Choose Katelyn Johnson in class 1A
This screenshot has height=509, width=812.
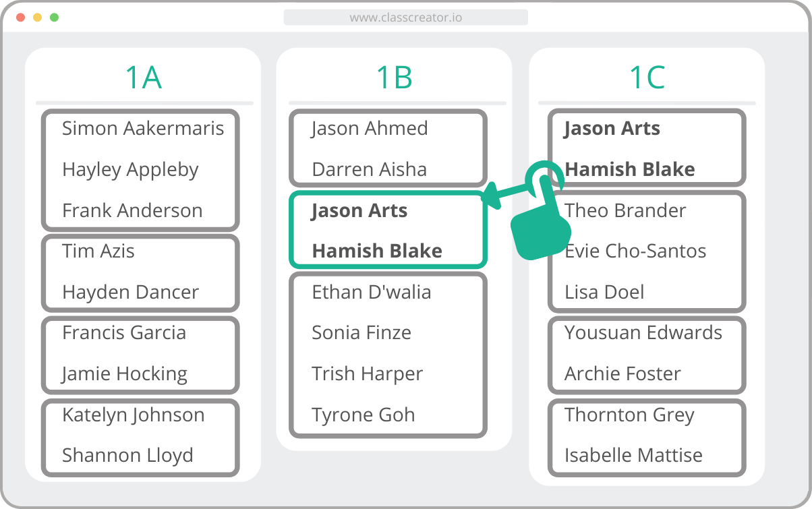click(134, 415)
